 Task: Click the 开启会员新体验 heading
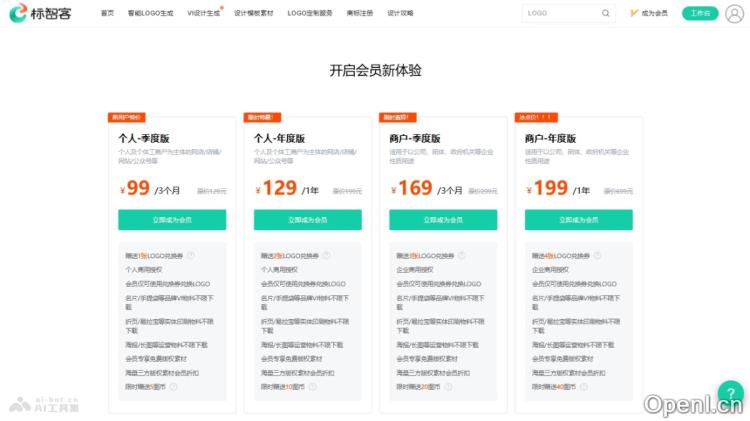(x=375, y=70)
